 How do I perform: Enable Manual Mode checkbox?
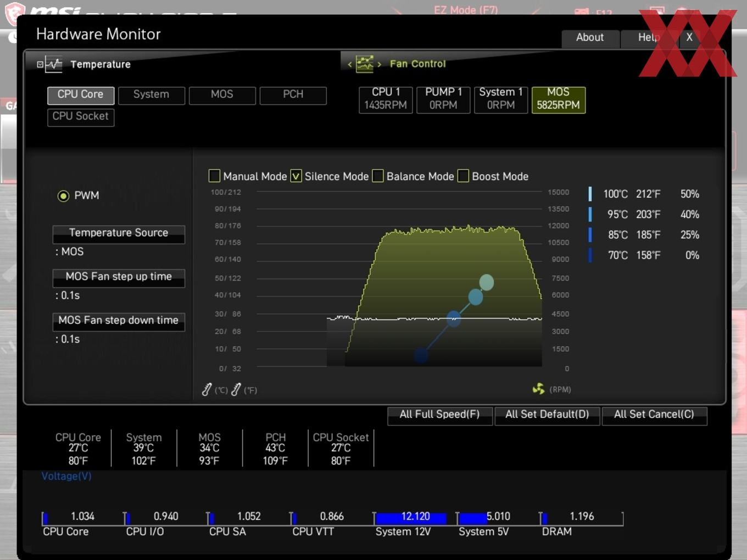[215, 176]
